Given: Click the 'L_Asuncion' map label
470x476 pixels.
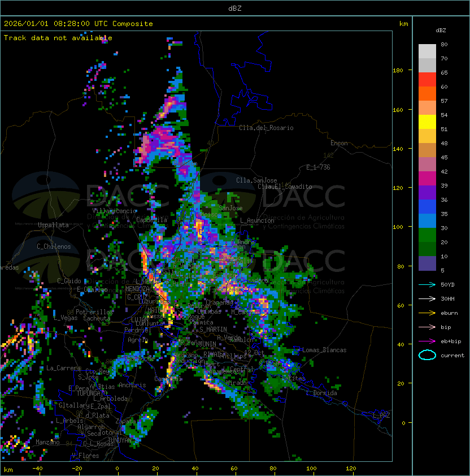Looking at the screenshot, I should point(257,220).
